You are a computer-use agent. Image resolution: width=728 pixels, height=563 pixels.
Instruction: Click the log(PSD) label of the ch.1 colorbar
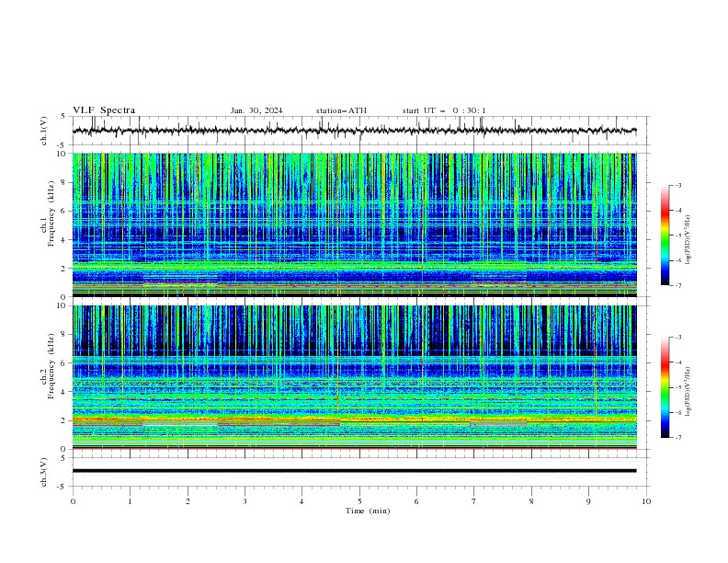[x=688, y=240]
